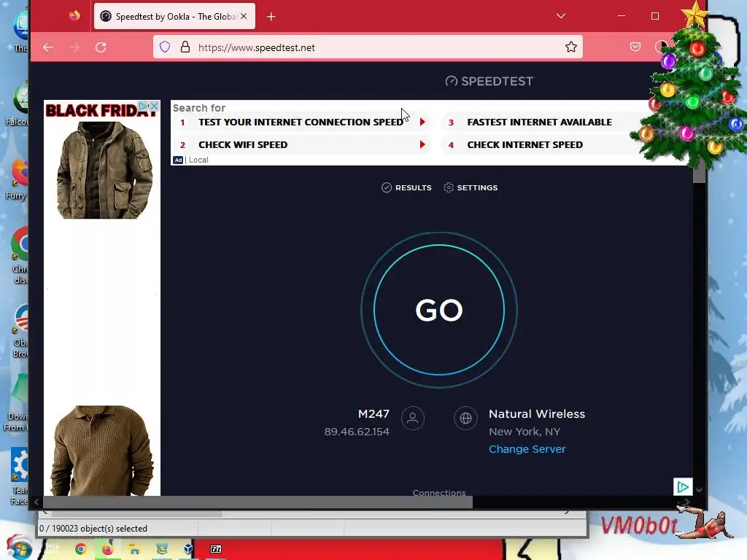
Task: Open the olive jacket ad image
Action: pos(104,170)
